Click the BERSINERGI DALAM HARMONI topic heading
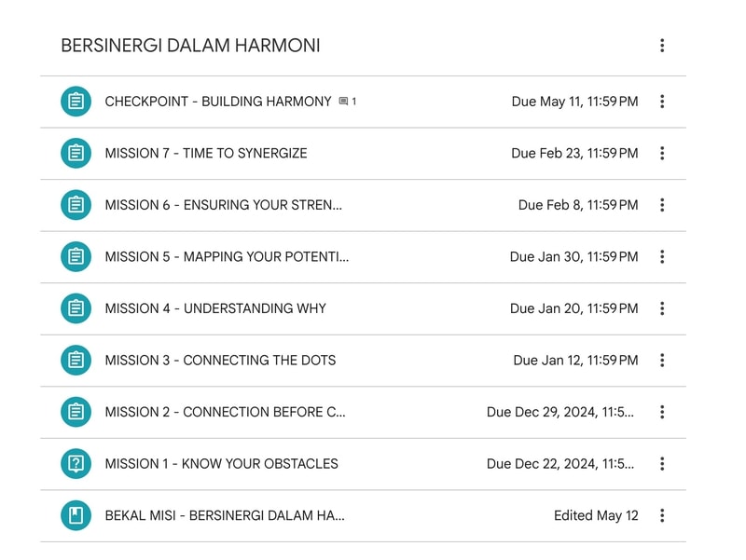Image resolution: width=746 pixels, height=560 pixels. pos(190,46)
